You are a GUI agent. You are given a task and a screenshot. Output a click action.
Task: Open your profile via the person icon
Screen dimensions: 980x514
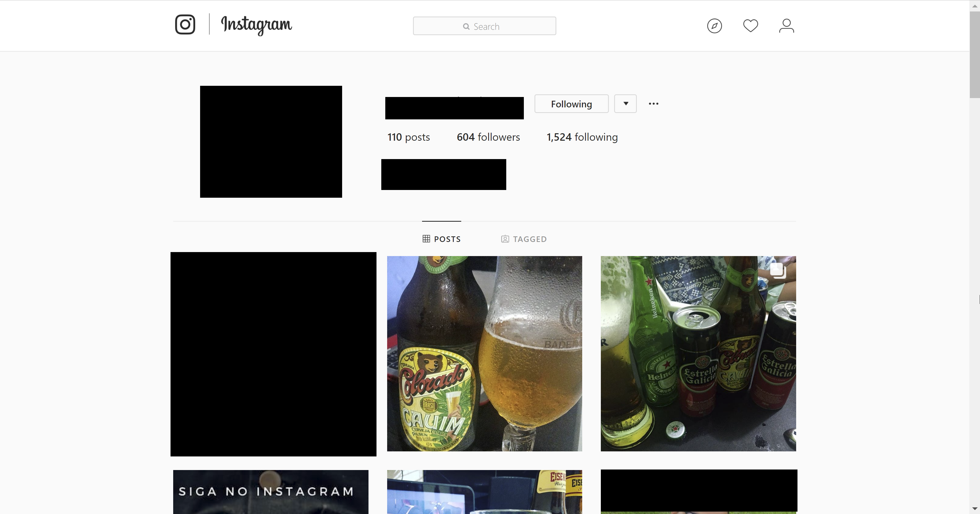point(786,26)
